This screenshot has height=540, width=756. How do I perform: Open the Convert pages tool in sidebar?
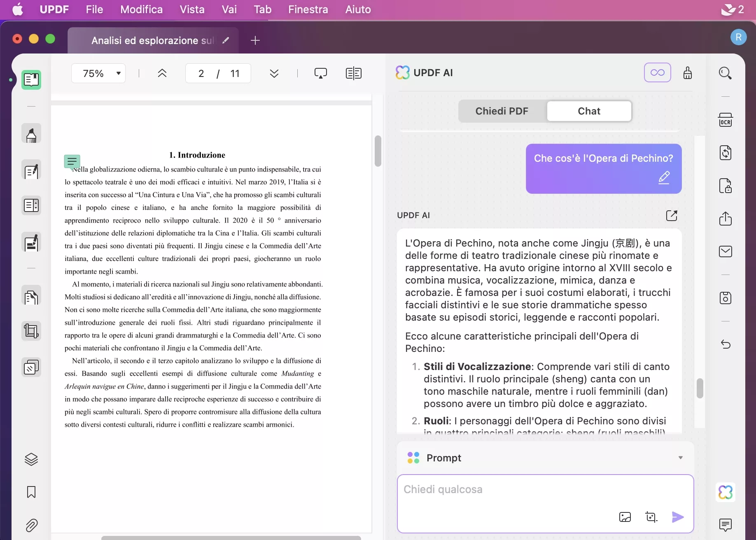click(31, 295)
